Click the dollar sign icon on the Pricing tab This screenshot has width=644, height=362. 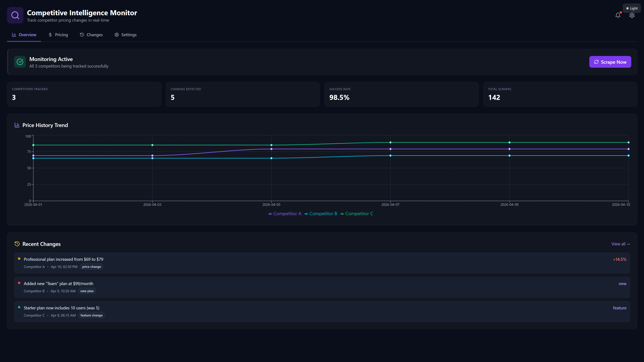[x=50, y=35]
